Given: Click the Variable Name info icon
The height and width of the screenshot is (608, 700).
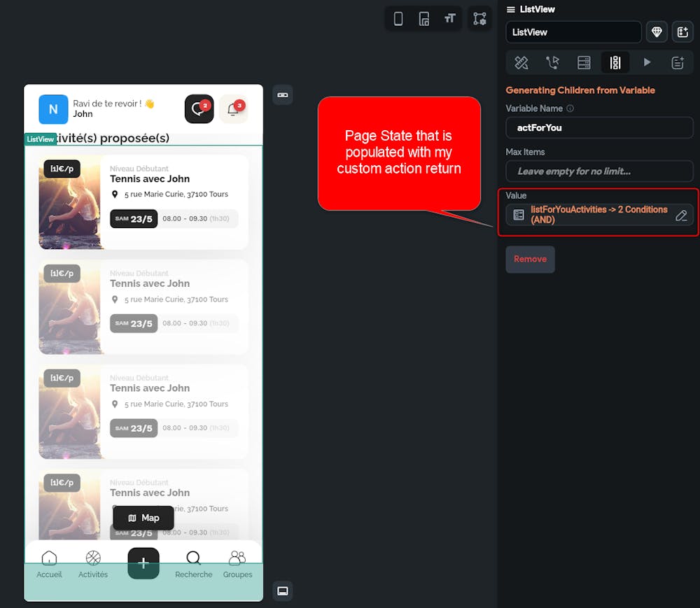Looking at the screenshot, I should pos(570,108).
